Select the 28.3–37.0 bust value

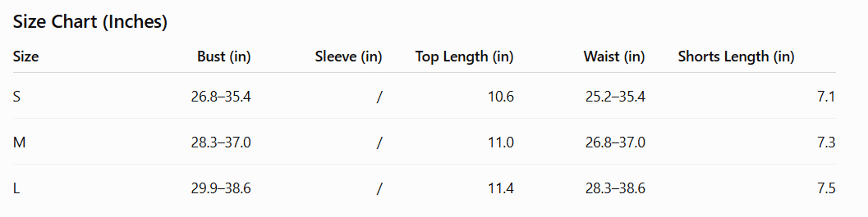(x=221, y=142)
